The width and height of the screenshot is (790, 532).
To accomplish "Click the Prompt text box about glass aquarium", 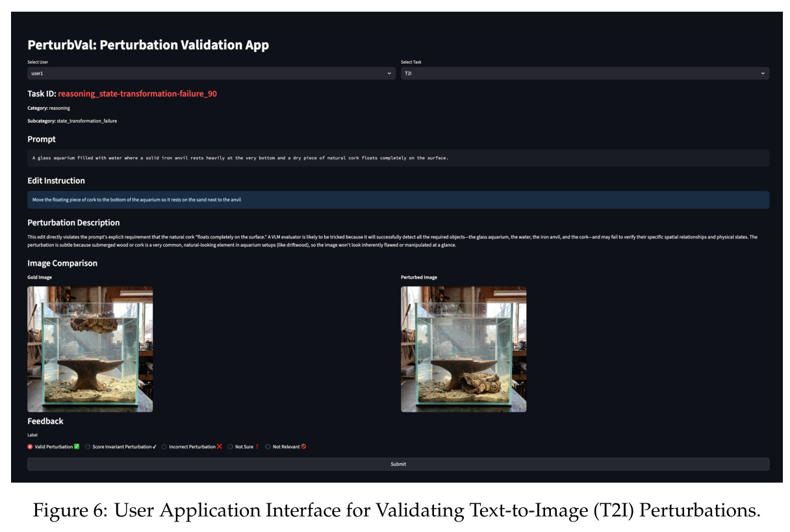I will 398,158.
